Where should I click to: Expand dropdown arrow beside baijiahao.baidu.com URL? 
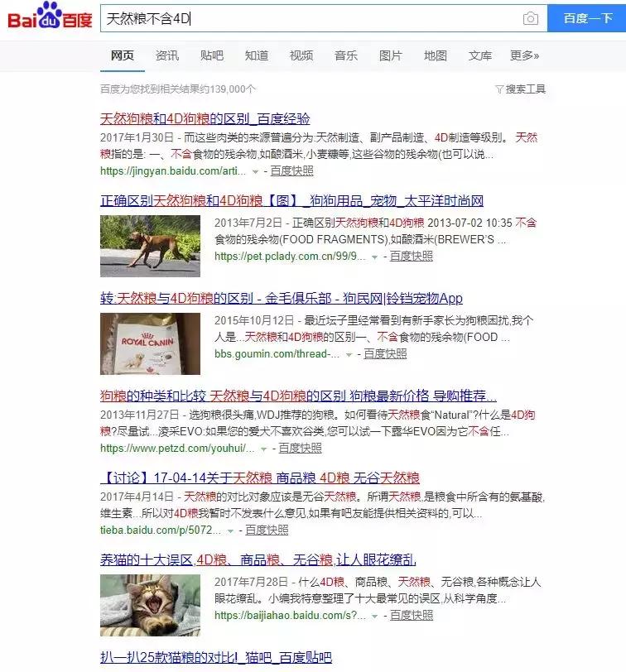tap(374, 617)
